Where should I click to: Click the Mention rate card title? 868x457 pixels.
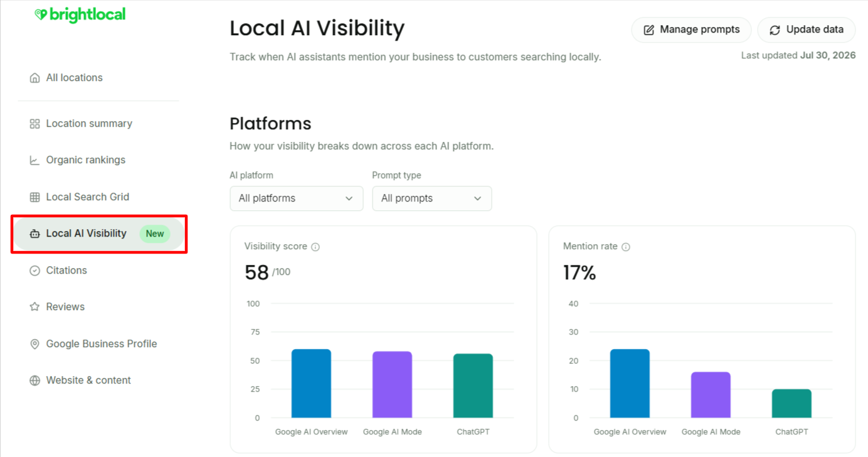[x=590, y=247]
